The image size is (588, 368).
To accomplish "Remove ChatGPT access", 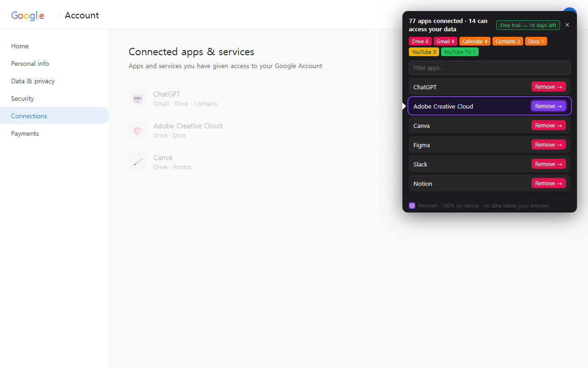I will (548, 86).
